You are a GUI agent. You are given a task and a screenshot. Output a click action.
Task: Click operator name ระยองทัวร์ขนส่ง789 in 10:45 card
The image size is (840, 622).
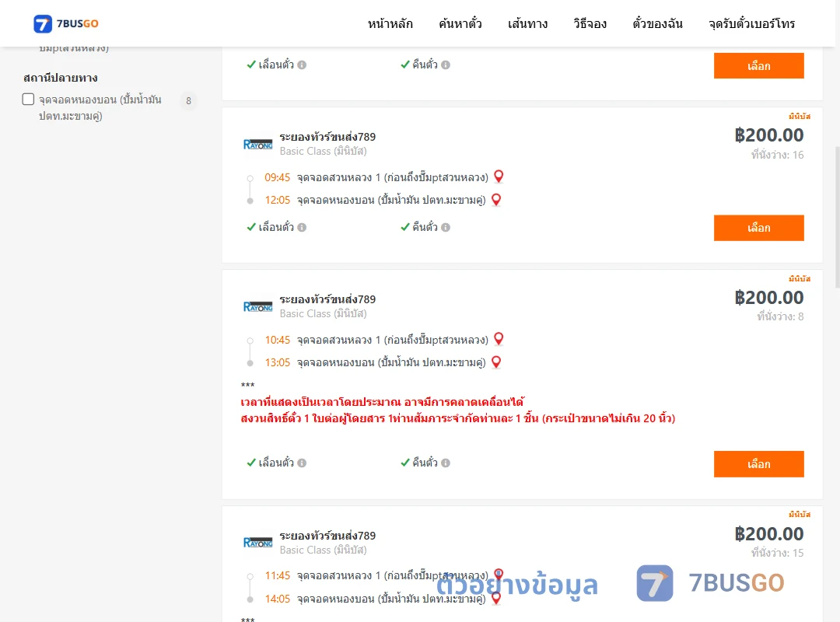pos(327,299)
